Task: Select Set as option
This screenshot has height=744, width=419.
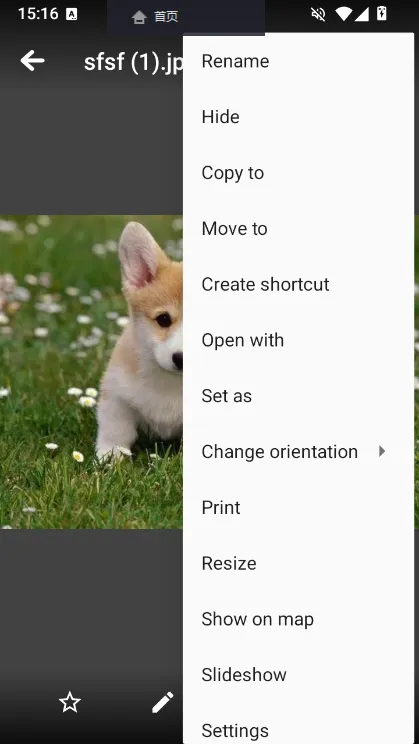Action: [298, 396]
